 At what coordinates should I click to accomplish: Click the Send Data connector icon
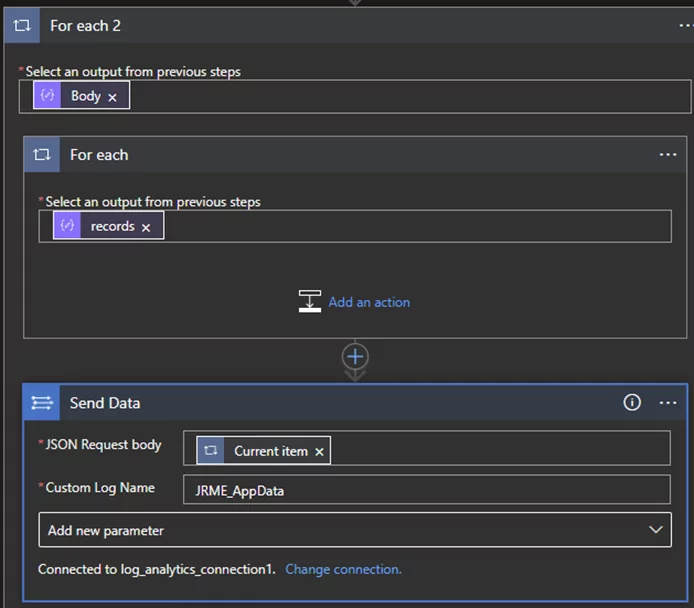[x=42, y=403]
